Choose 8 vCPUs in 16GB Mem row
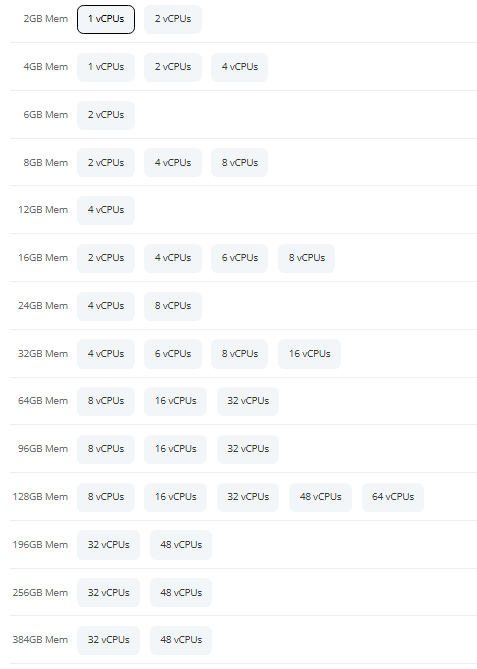 point(306,258)
